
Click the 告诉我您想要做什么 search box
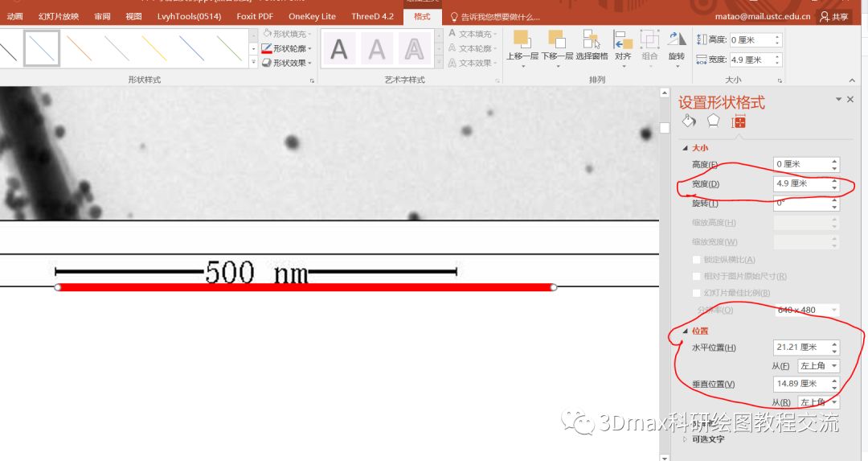(x=495, y=17)
